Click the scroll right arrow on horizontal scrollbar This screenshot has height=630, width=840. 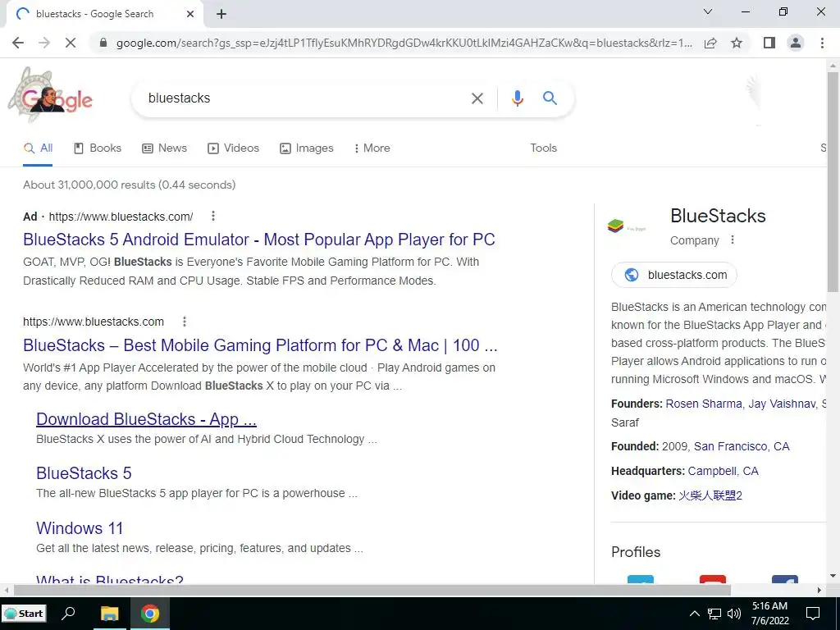819,591
